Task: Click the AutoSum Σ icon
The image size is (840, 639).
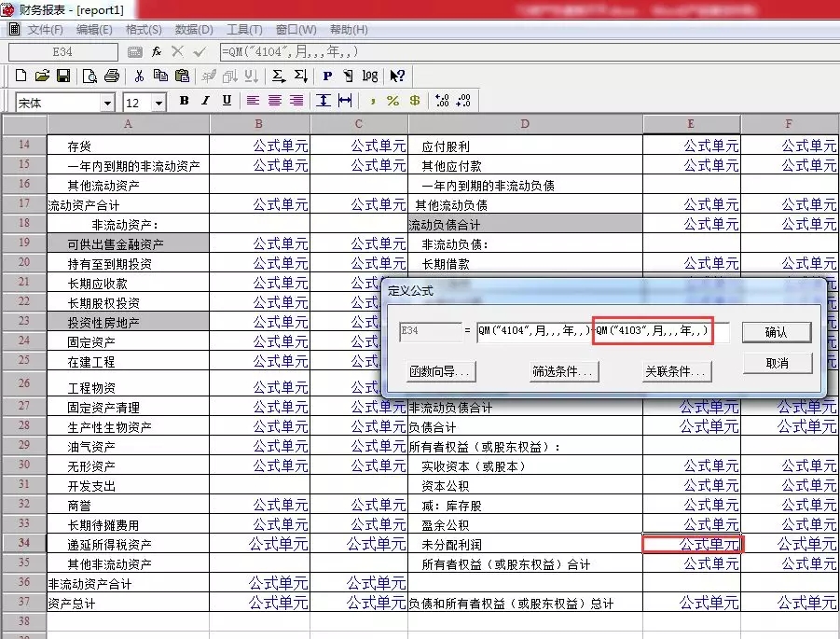Action: pos(280,76)
